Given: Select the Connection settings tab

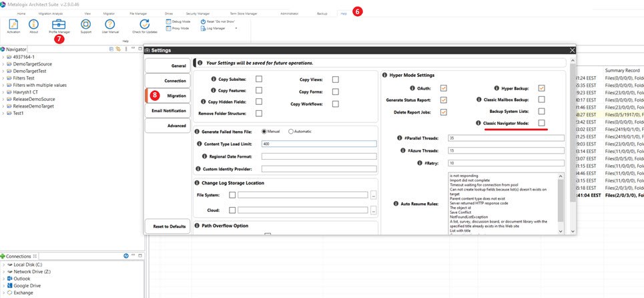Looking at the screenshot, I should [x=168, y=81].
